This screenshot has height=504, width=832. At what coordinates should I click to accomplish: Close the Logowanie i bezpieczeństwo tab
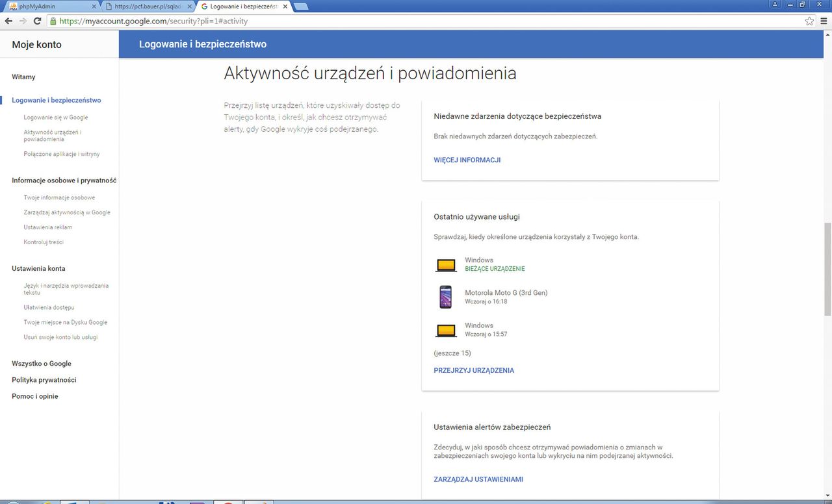tap(285, 6)
